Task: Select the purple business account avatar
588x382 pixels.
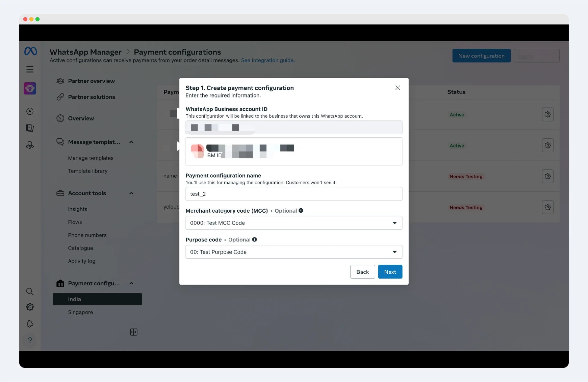Action: 30,88
